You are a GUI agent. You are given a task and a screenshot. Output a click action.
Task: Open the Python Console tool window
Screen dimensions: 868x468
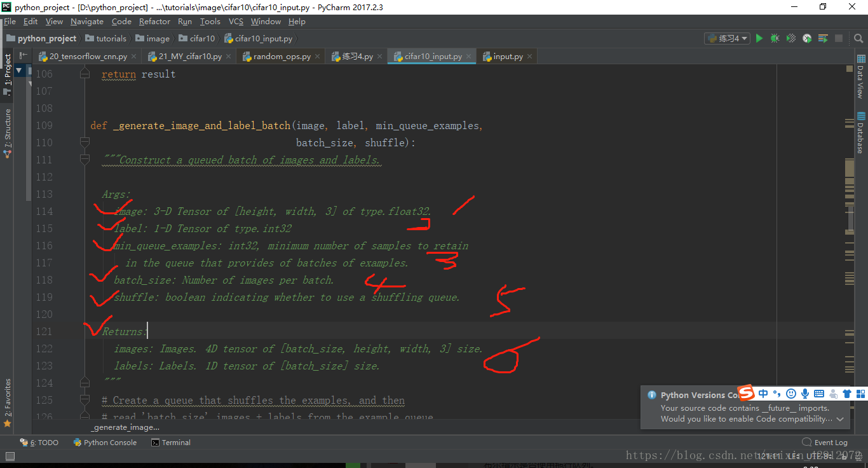105,443
